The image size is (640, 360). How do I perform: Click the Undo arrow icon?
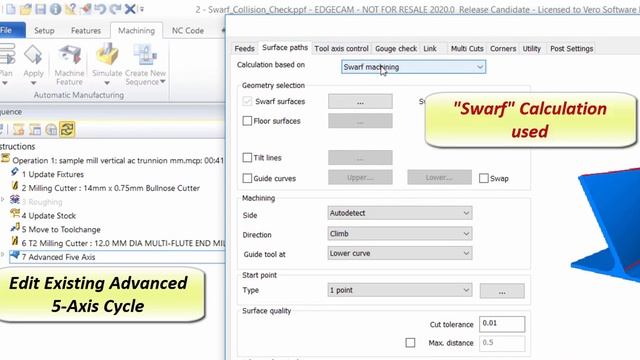[100, 9]
